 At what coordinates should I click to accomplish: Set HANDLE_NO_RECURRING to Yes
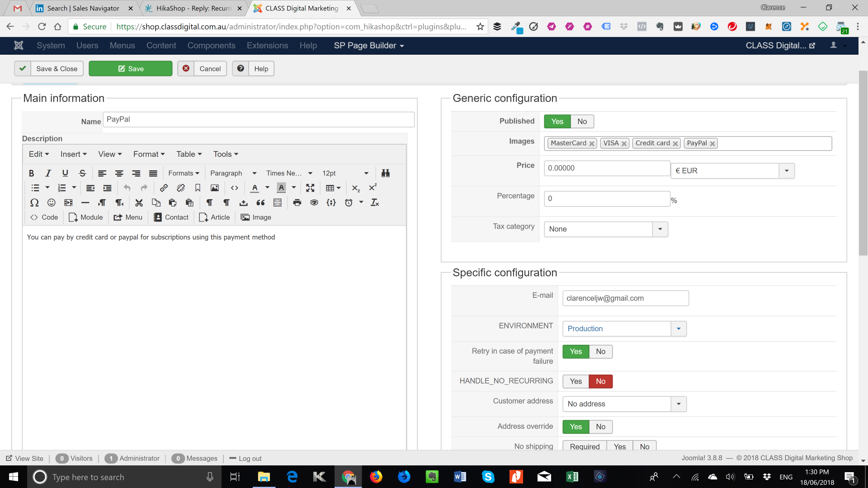(x=576, y=381)
